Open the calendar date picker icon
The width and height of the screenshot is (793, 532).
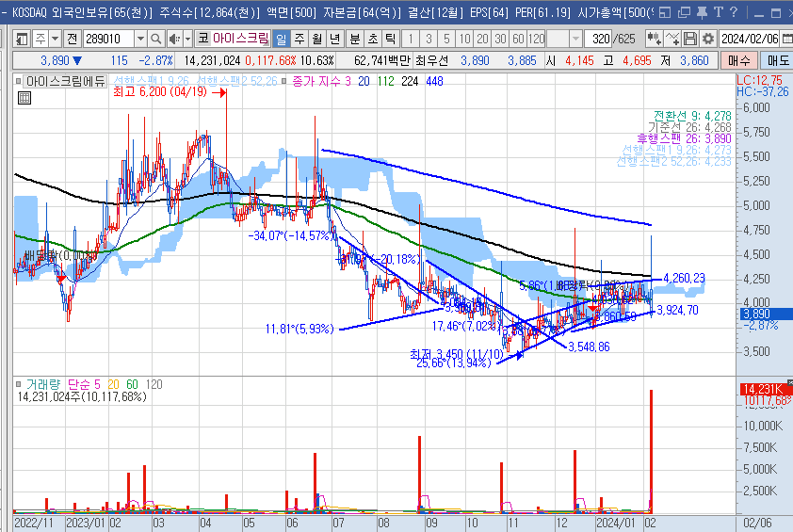pos(787,39)
